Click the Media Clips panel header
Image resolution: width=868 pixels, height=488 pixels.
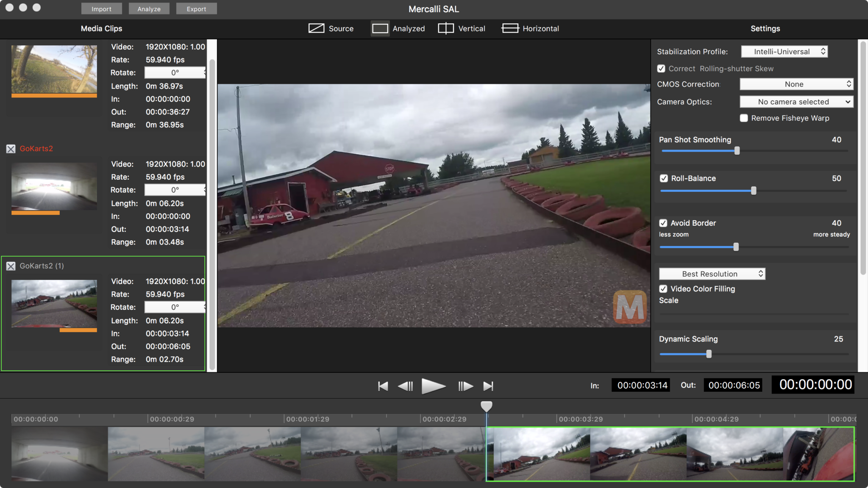click(x=101, y=28)
